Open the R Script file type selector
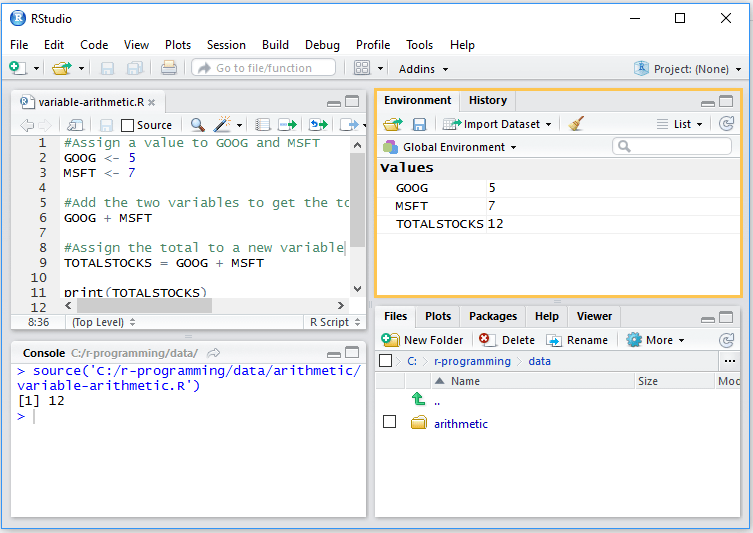Screen dimensions: 753x533 [334, 322]
